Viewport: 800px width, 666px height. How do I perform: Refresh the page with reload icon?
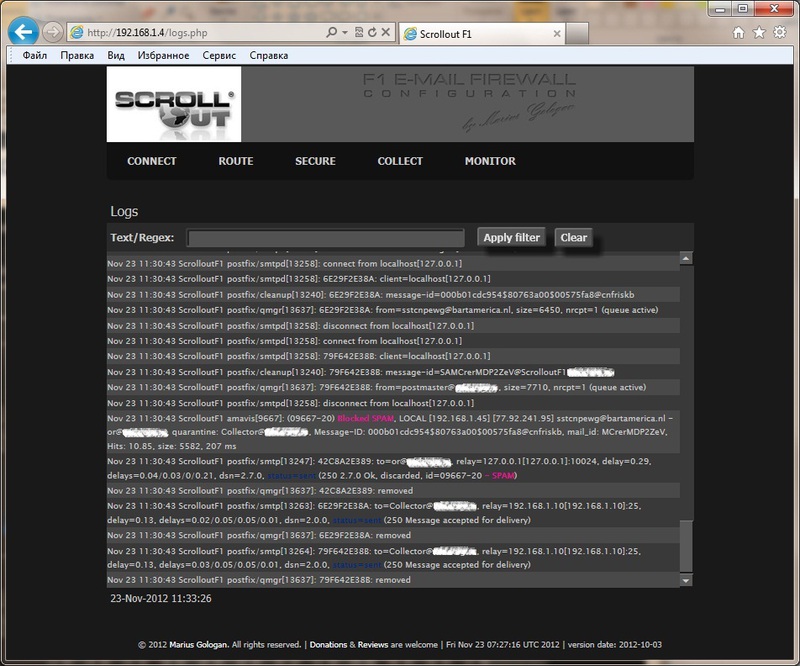point(372,32)
